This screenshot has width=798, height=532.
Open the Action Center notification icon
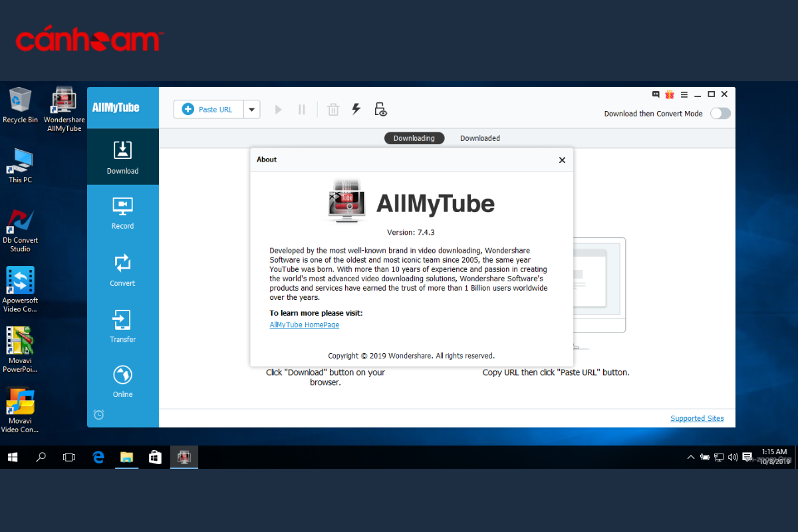coord(747,457)
